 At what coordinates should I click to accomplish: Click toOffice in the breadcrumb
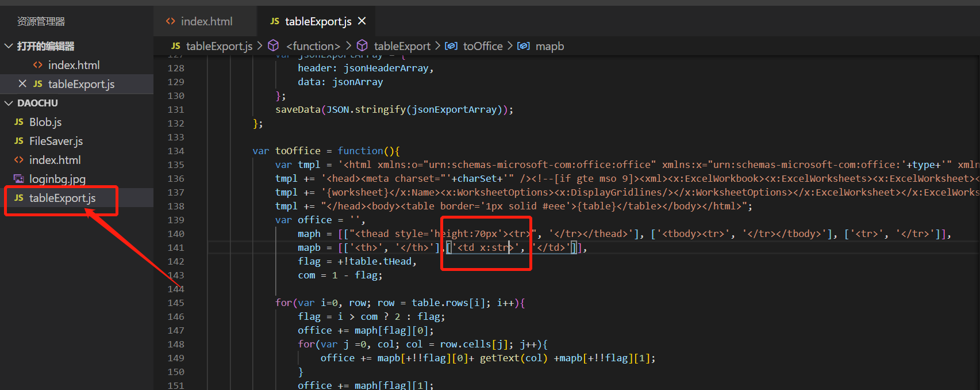coord(483,46)
